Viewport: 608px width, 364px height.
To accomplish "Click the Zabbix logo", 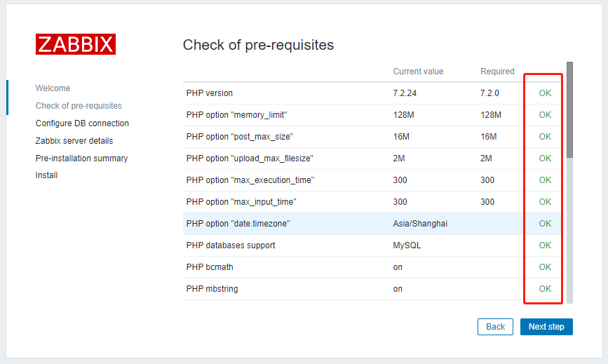I will click(x=75, y=44).
